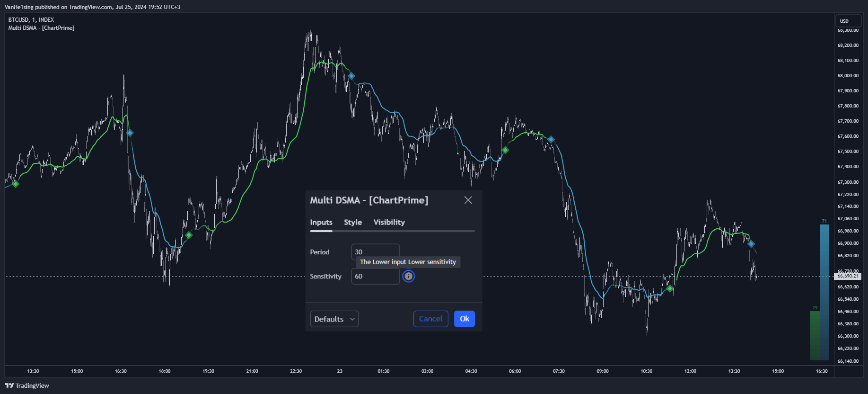
Task: Click the tooltip text 'The Lower input Lower sensitivity'
Action: coord(408,262)
